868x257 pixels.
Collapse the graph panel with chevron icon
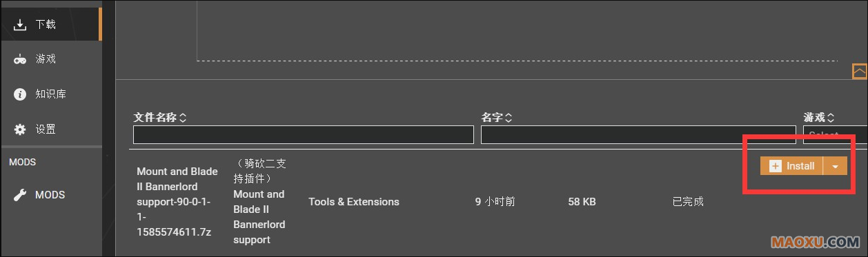click(860, 71)
